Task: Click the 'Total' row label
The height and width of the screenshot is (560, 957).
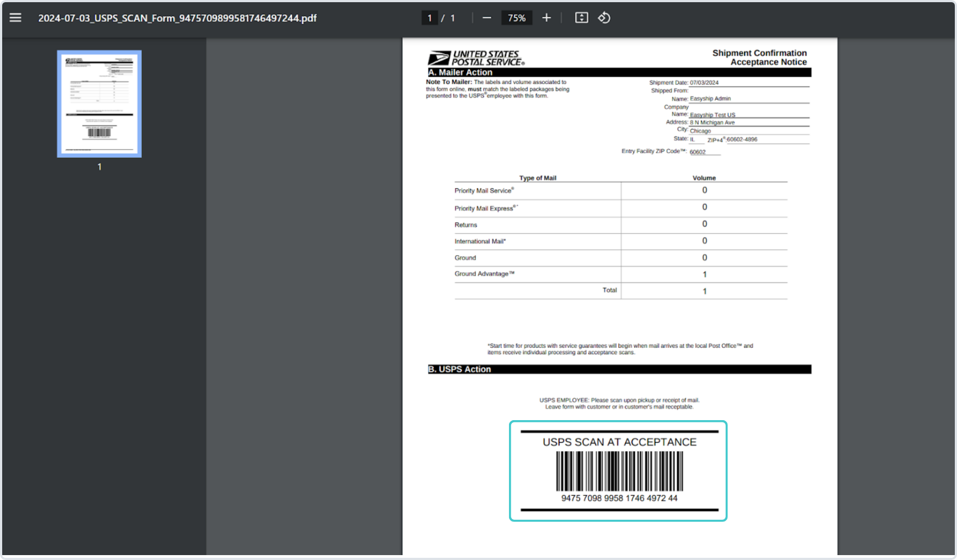Action: click(610, 290)
